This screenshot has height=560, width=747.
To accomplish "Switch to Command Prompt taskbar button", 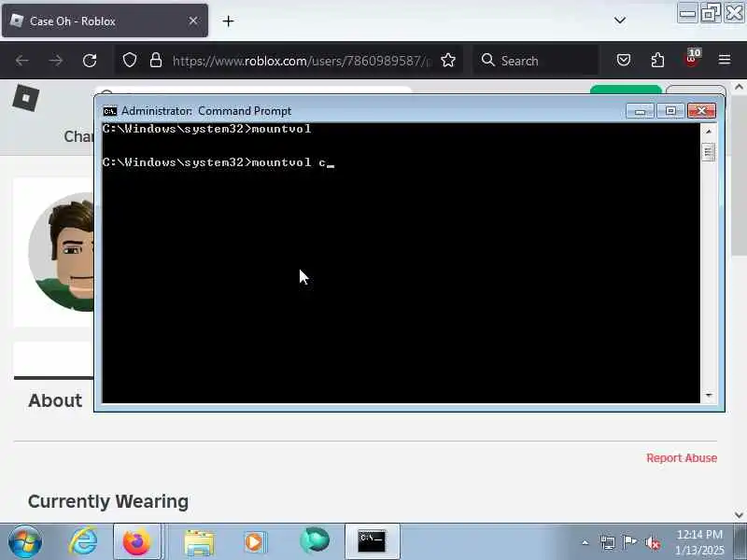I will click(372, 541).
